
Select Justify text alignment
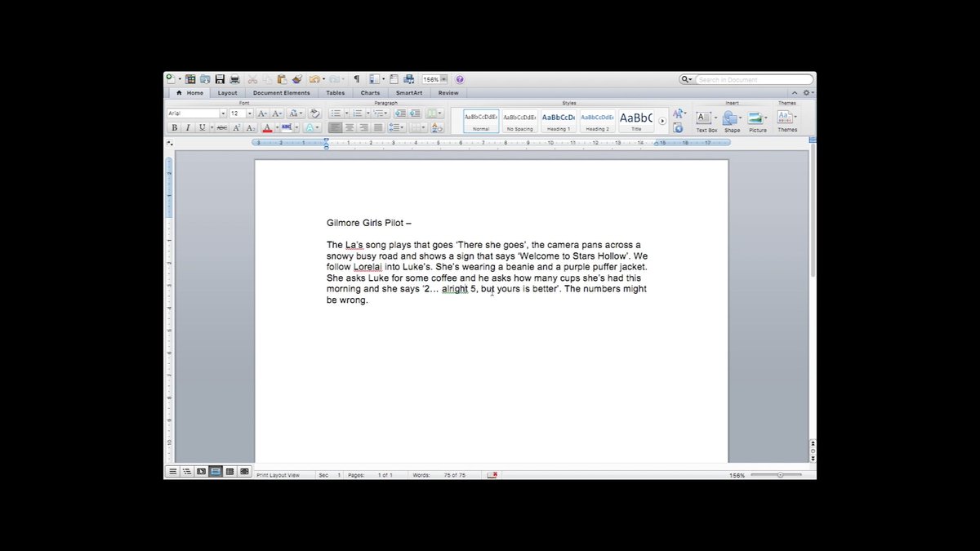tap(378, 127)
